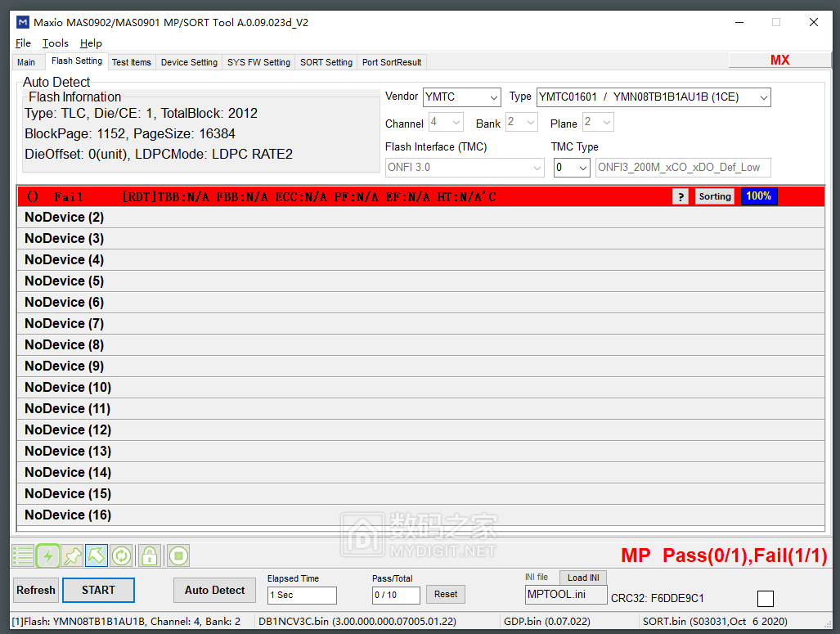Open the File menu
Viewport: 840px width, 634px height.
23,43
